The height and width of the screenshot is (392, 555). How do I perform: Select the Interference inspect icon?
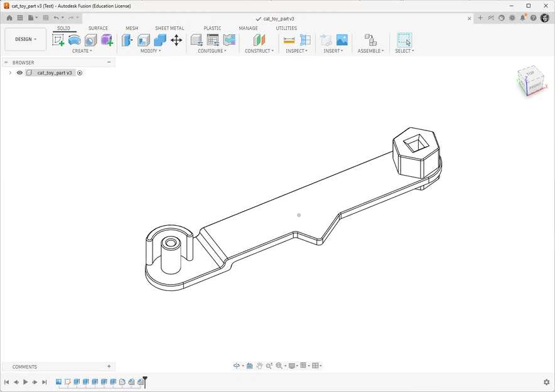(x=305, y=40)
